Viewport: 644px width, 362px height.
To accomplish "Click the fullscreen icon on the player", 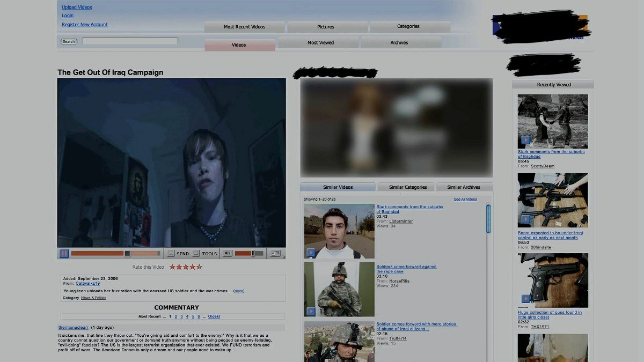I will [x=275, y=254].
